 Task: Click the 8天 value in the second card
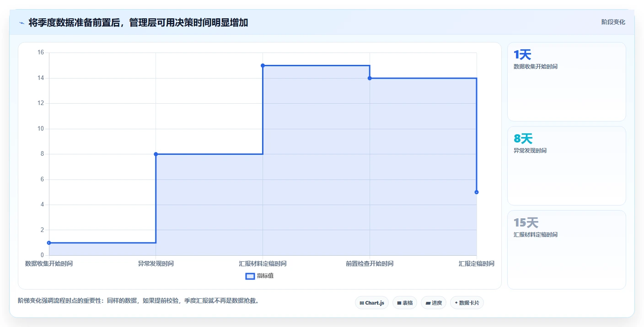523,139
